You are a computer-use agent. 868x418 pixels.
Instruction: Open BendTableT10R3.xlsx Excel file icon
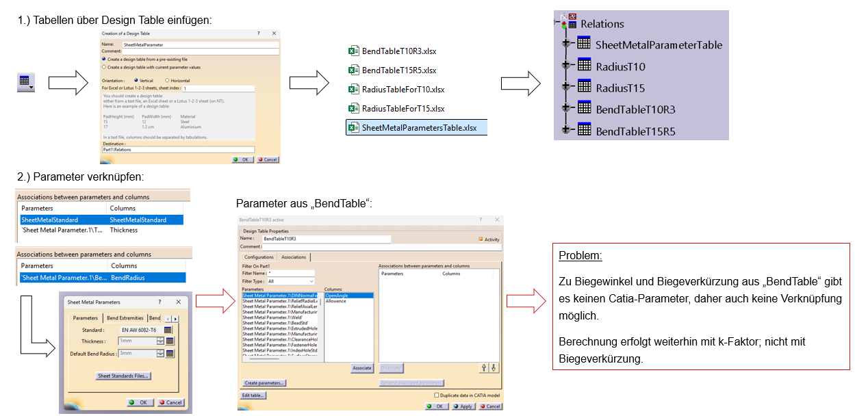coord(353,51)
